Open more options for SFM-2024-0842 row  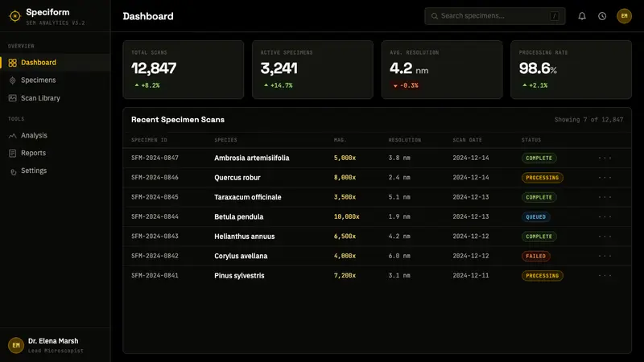[605, 256]
